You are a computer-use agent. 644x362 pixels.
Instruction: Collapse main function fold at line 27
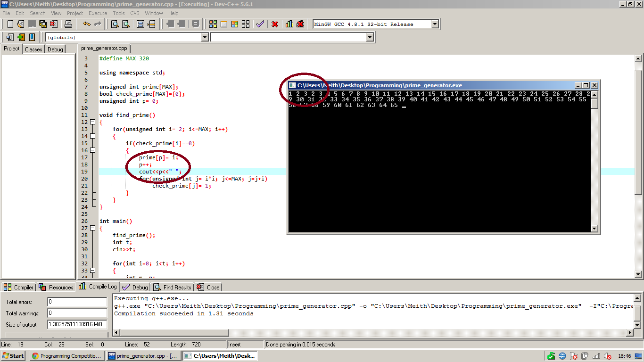tap(93, 228)
